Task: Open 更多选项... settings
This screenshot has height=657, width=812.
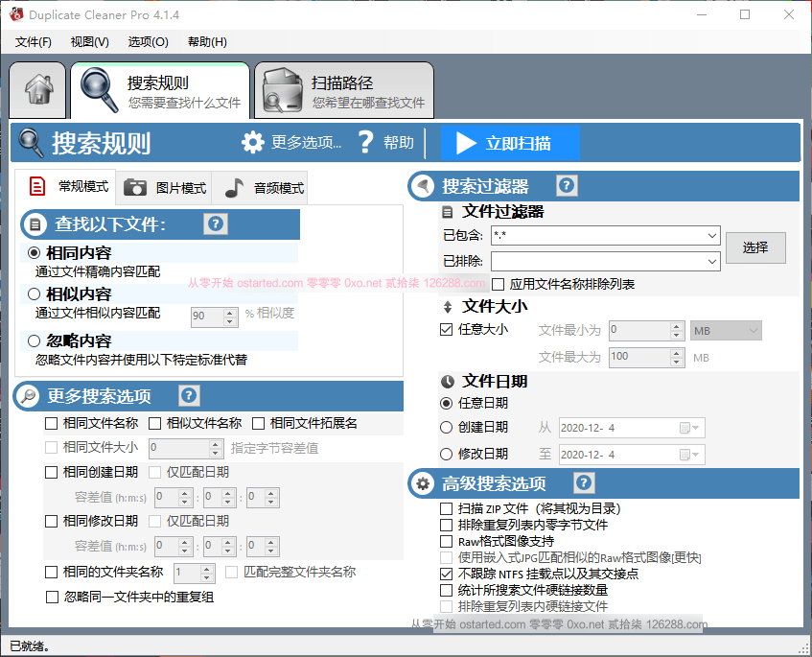Action: click(x=291, y=142)
